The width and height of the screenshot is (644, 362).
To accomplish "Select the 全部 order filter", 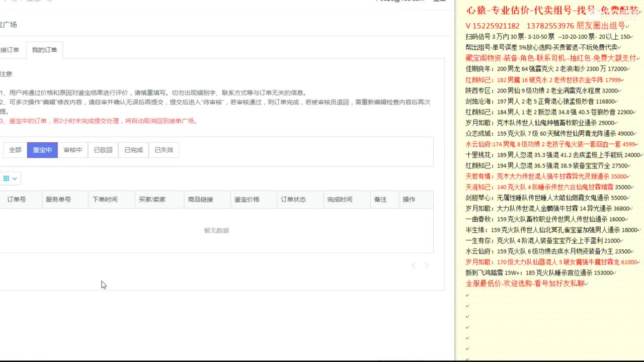I will pos(15,150).
